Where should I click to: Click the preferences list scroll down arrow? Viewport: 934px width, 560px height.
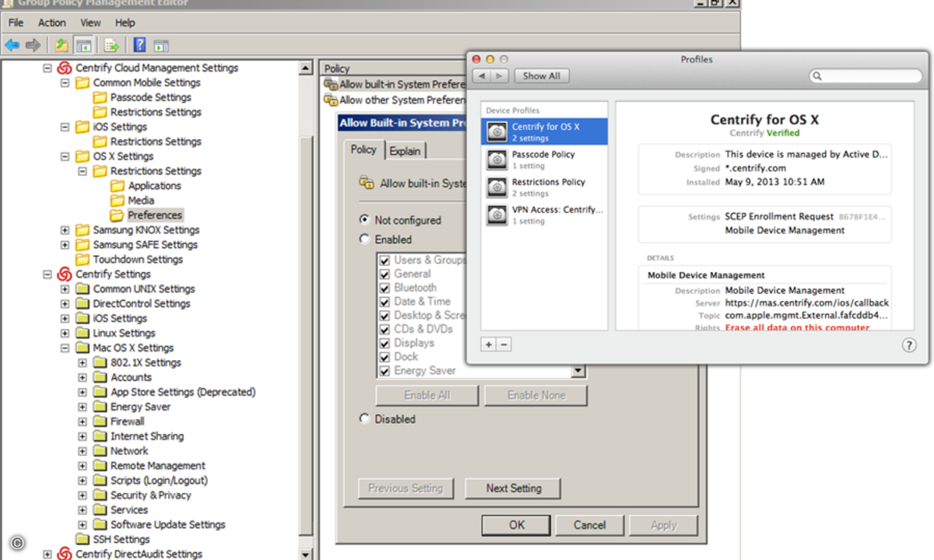click(x=578, y=371)
